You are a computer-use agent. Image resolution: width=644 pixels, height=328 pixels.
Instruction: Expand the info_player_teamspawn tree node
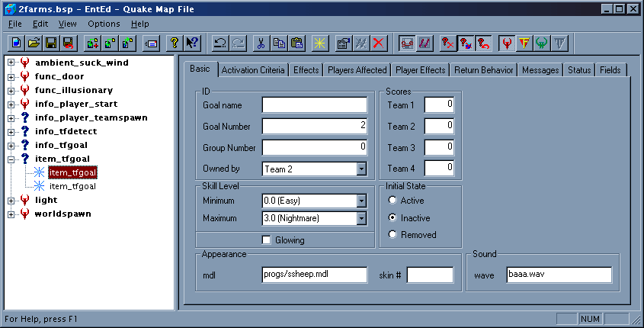(11, 118)
